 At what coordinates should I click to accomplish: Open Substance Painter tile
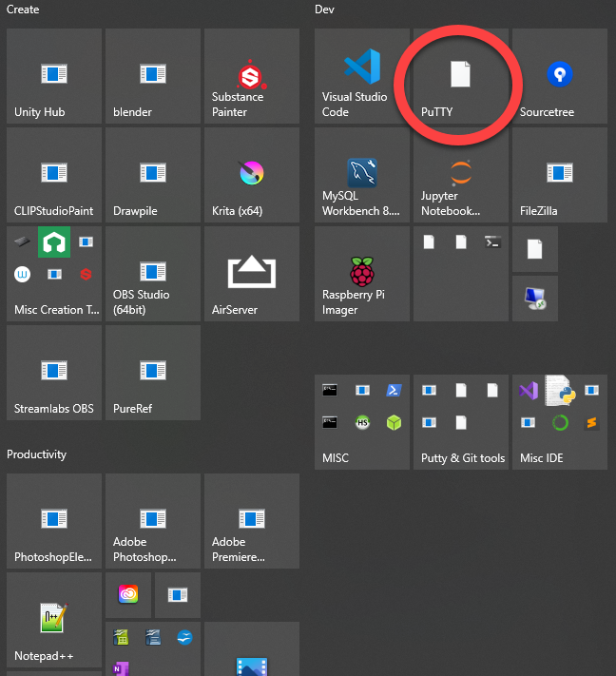[x=252, y=76]
